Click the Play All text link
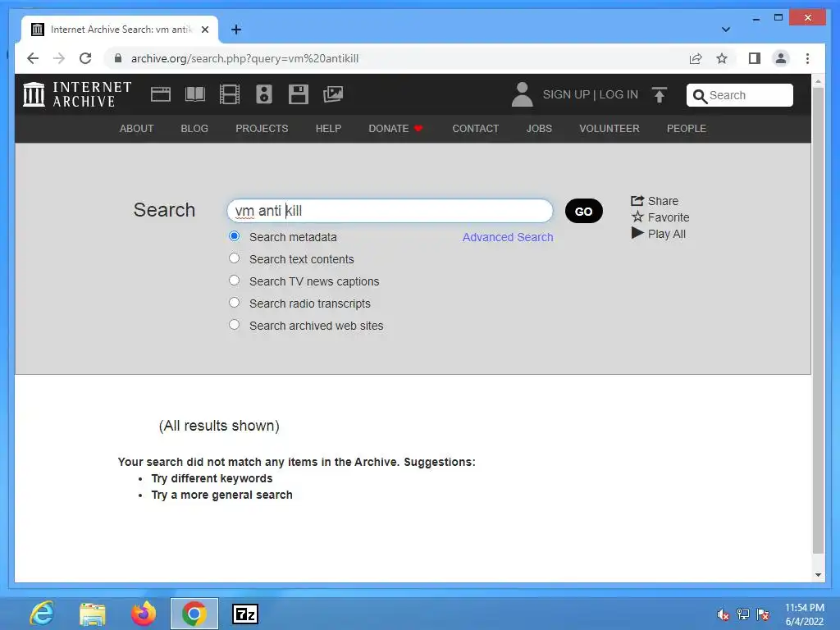The image size is (840, 630). click(x=667, y=234)
